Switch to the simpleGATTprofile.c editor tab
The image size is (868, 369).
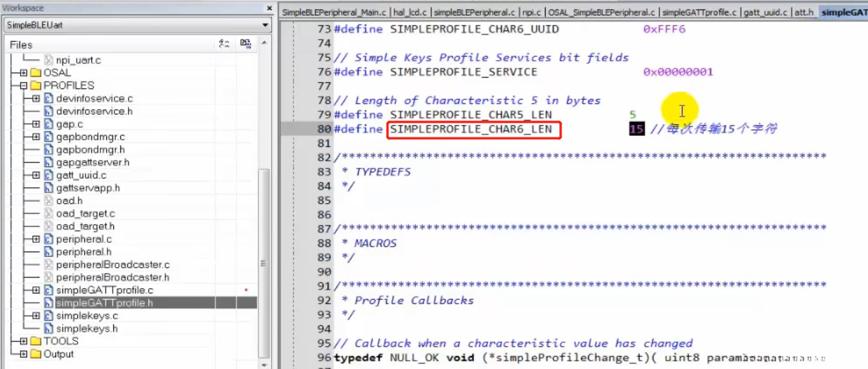pos(699,12)
